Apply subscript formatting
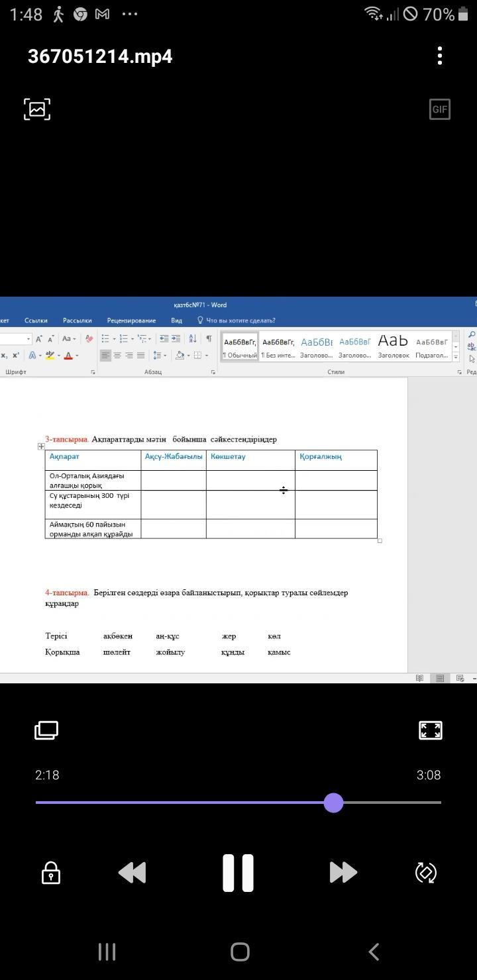 click(4, 356)
